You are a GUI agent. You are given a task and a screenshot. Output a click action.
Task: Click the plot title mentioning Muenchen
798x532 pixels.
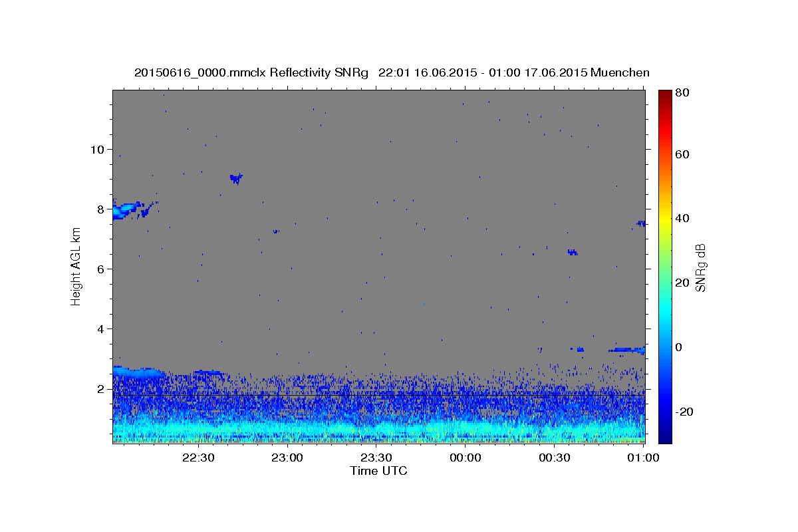[x=392, y=72]
